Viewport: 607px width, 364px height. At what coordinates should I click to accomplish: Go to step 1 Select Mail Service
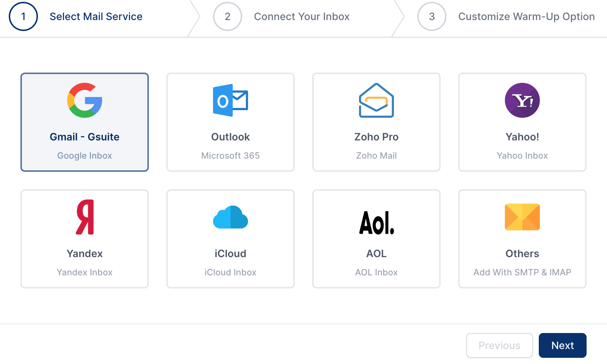point(96,16)
